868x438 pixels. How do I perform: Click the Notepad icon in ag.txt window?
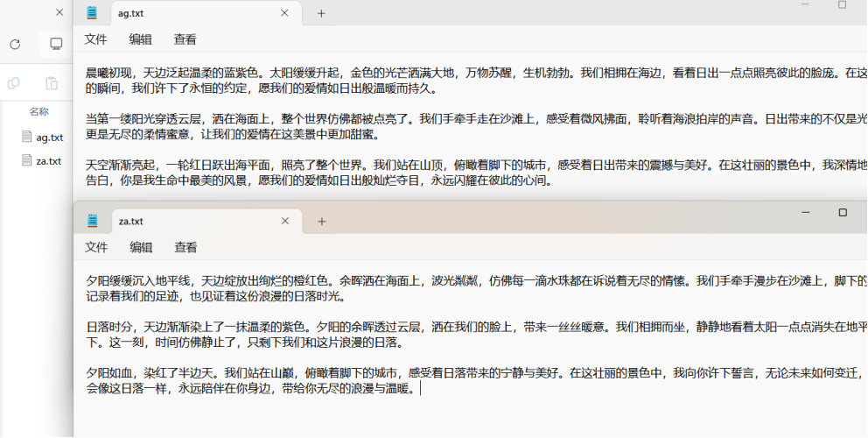pyautogui.click(x=92, y=13)
